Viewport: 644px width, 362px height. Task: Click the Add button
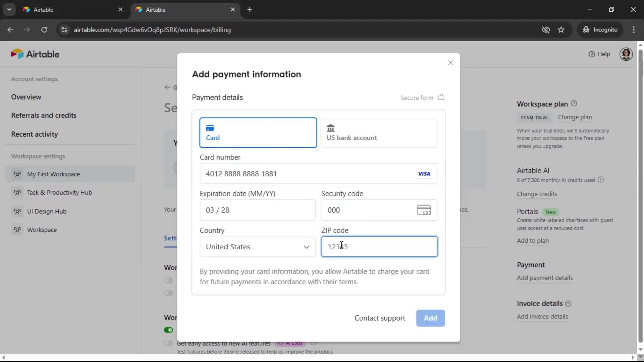430,318
